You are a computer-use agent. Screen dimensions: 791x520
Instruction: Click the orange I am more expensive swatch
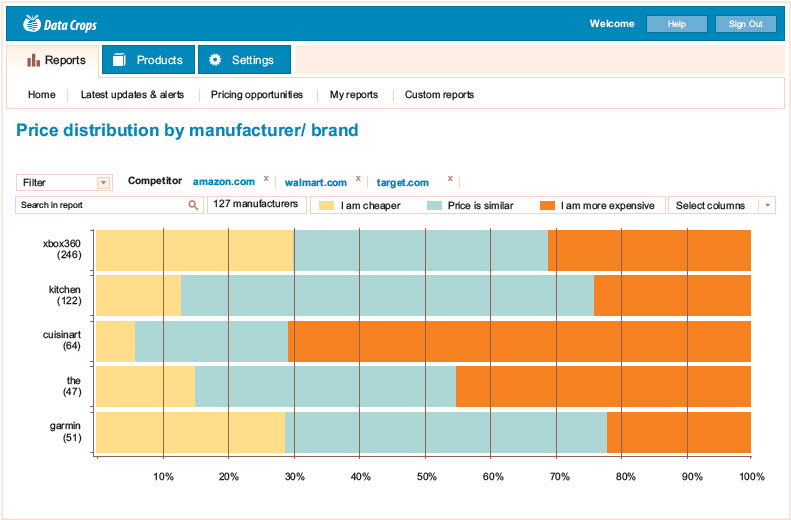coord(547,205)
